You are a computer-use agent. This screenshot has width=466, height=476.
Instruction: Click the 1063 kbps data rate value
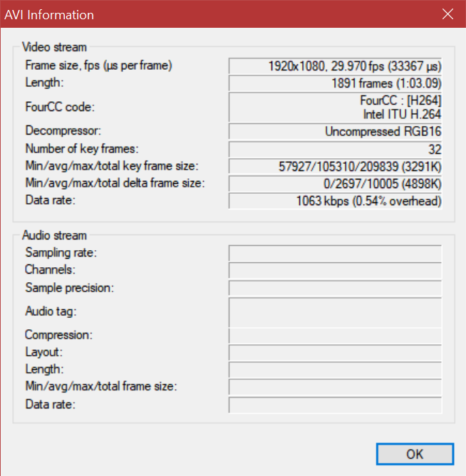point(335,201)
